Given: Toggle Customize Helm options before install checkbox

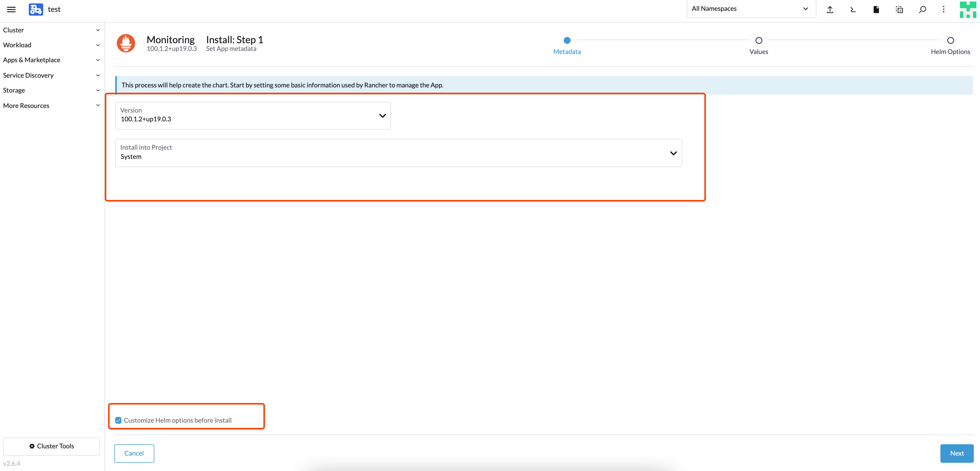Looking at the screenshot, I should point(118,420).
